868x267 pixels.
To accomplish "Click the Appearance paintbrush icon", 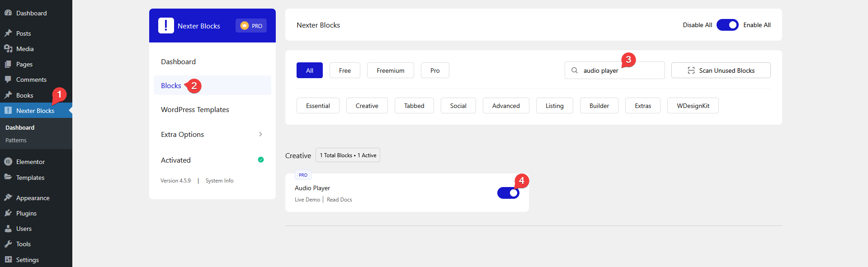I will click(x=8, y=198).
